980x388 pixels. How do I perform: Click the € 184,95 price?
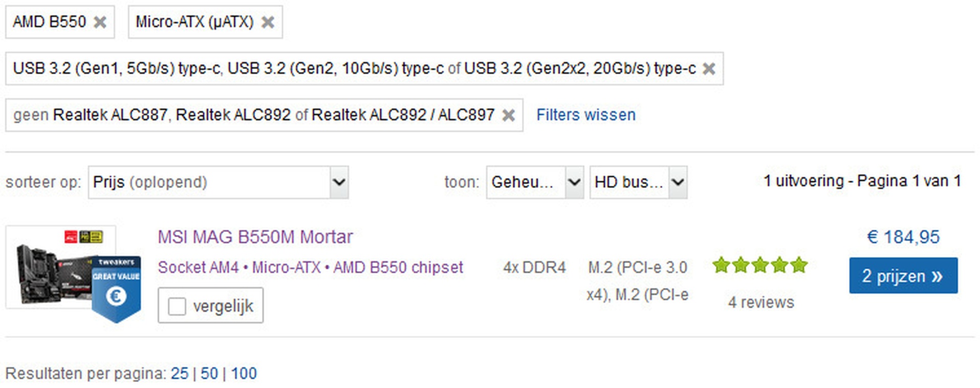pos(903,237)
